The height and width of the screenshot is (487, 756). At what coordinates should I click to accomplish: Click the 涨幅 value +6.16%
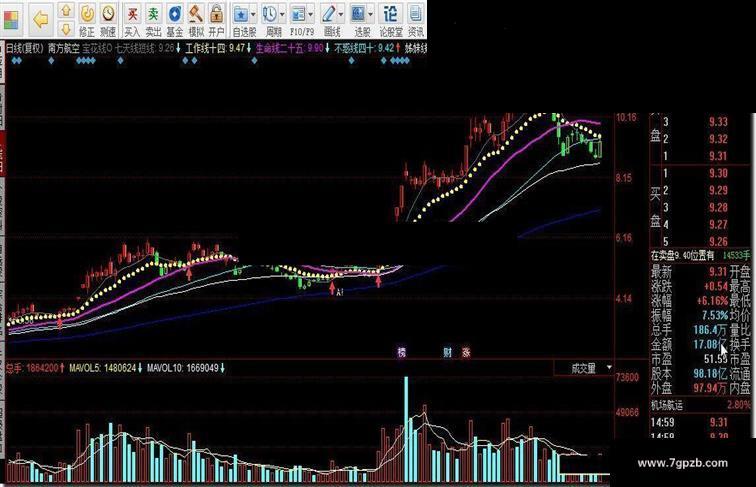pyautogui.click(x=712, y=301)
